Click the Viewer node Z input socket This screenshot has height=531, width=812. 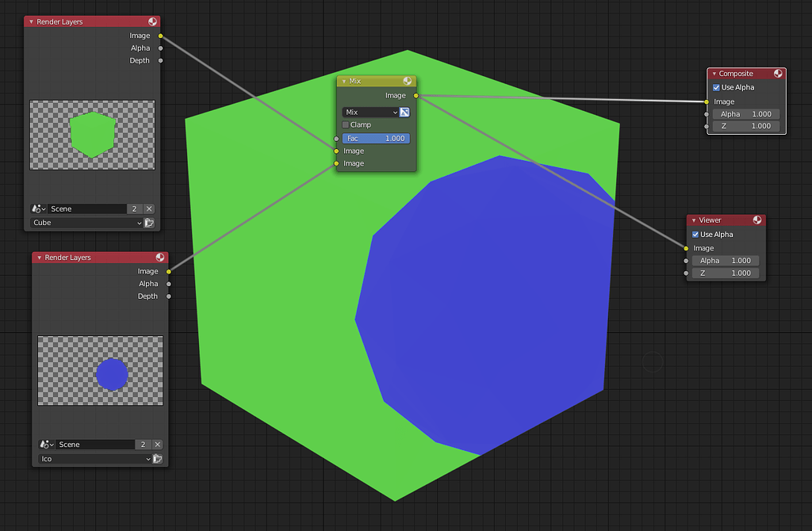[x=686, y=273]
